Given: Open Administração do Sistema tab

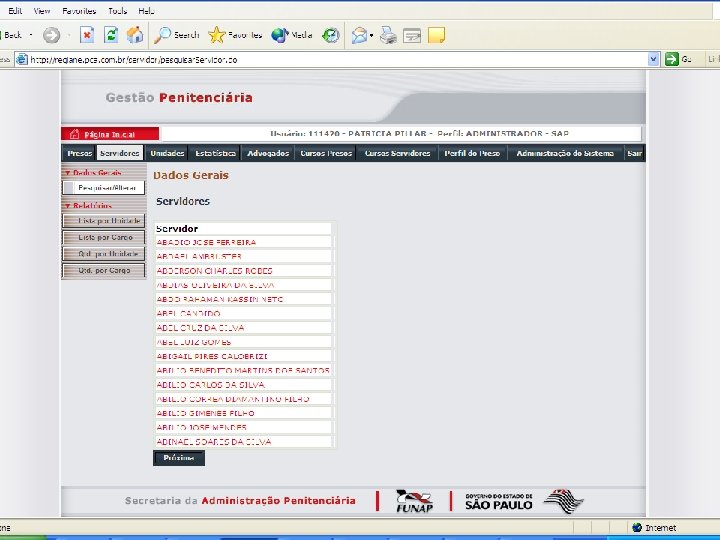Looking at the screenshot, I should click(565, 153).
